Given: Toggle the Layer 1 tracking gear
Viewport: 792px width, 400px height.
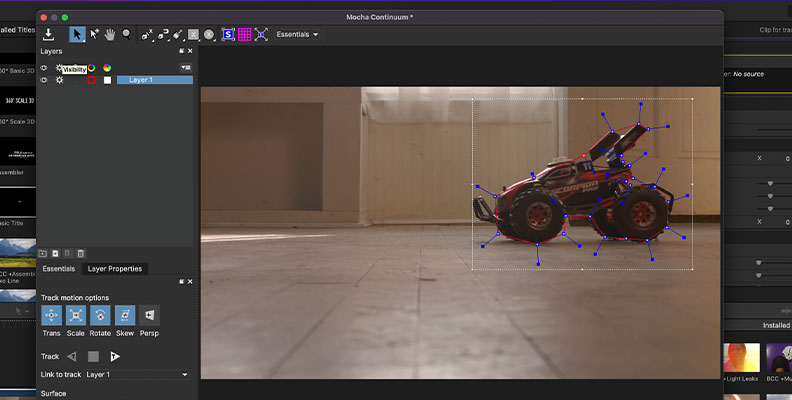Looking at the screenshot, I should click(x=59, y=80).
